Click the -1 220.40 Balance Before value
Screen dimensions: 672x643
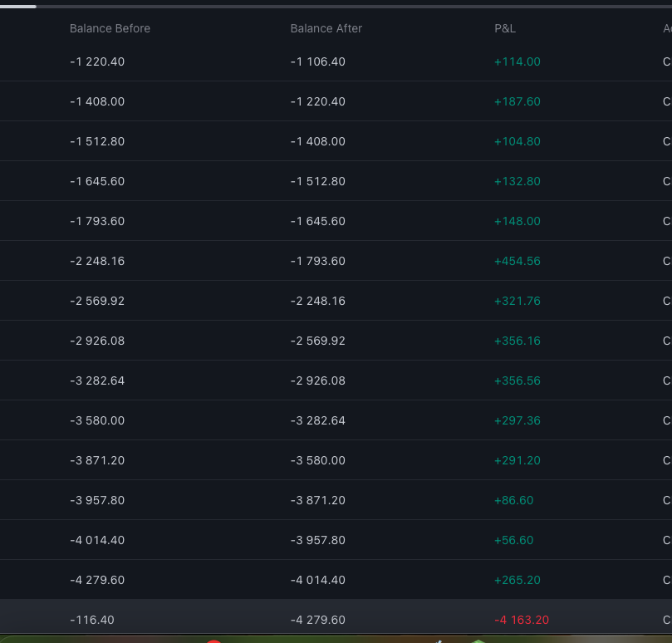click(x=97, y=61)
